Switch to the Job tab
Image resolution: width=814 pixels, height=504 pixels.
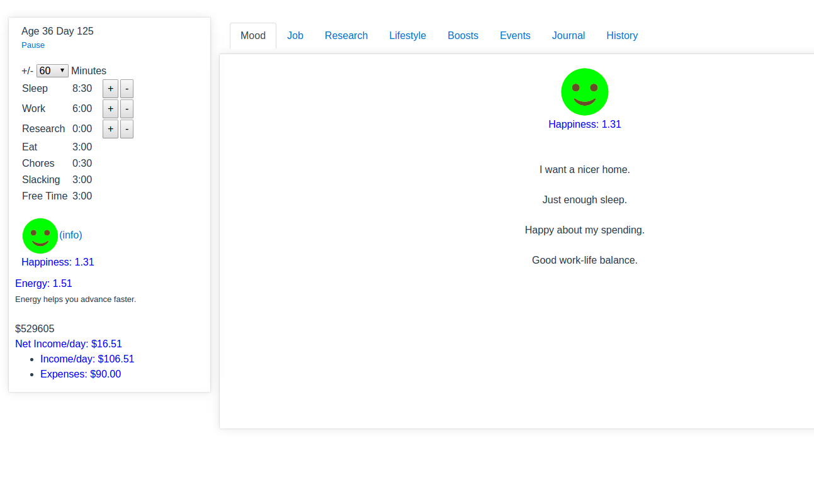point(295,36)
